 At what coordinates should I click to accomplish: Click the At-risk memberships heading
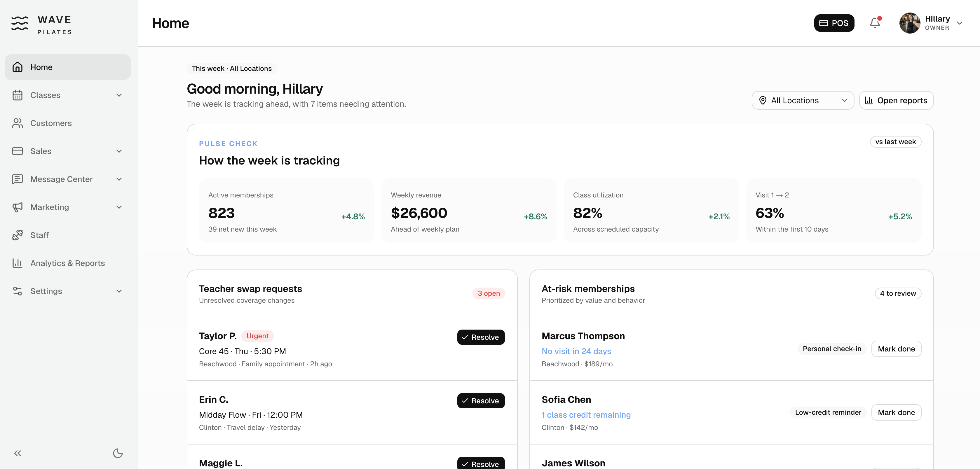pos(588,289)
